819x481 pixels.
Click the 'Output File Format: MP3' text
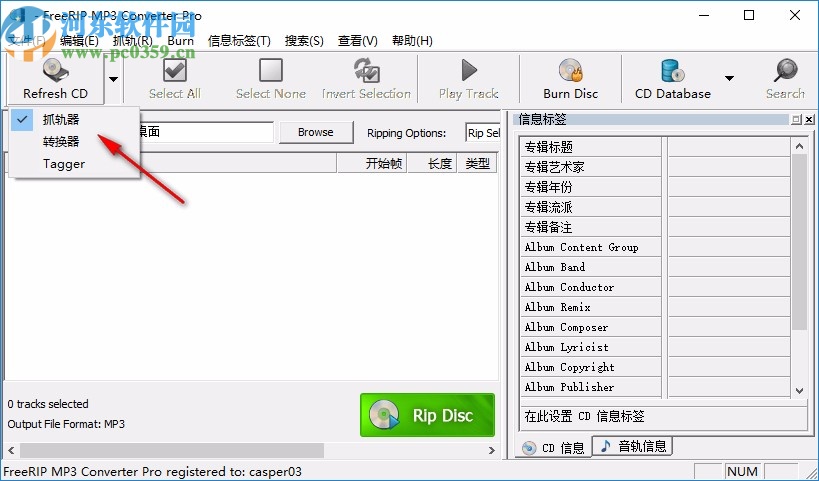tap(66, 424)
